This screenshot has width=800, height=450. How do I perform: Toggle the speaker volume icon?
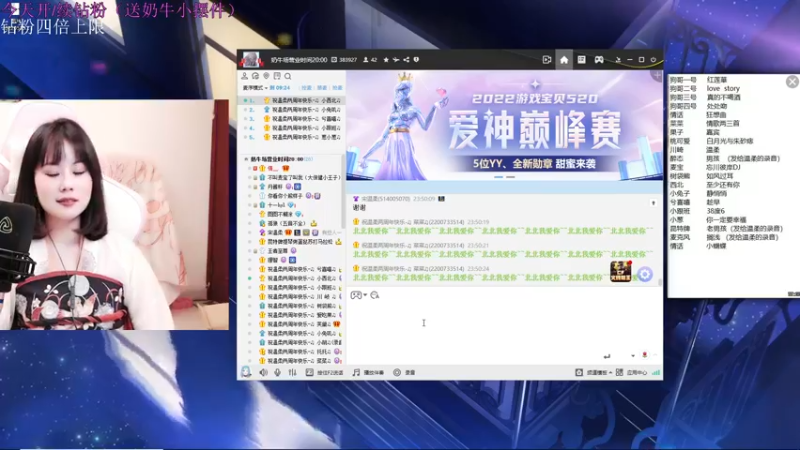point(263,372)
